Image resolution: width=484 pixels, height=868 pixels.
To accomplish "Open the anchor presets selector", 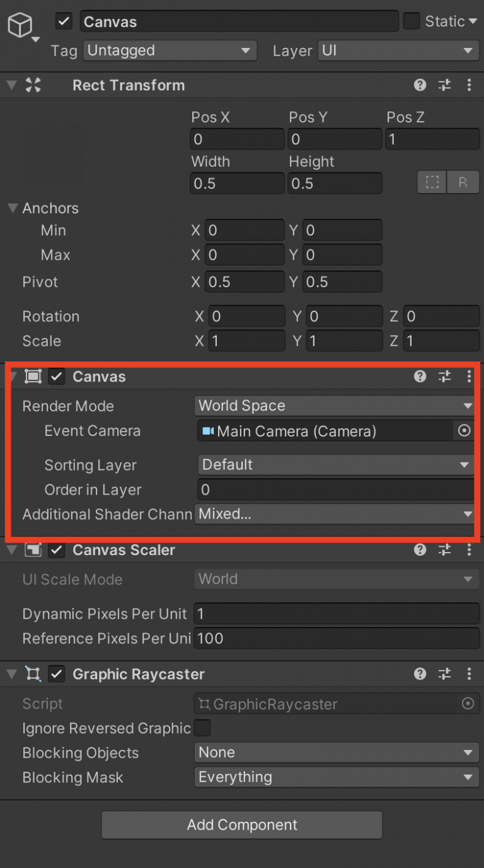I will pos(432,182).
